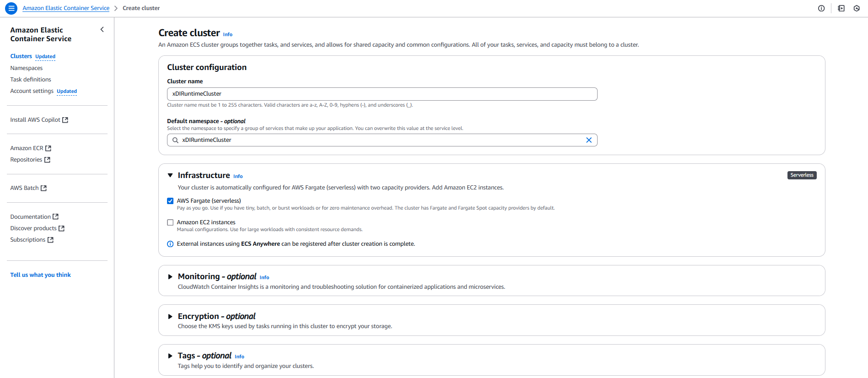Click Tell us what you think link
Screen dimensions: 868x378
click(x=41, y=275)
